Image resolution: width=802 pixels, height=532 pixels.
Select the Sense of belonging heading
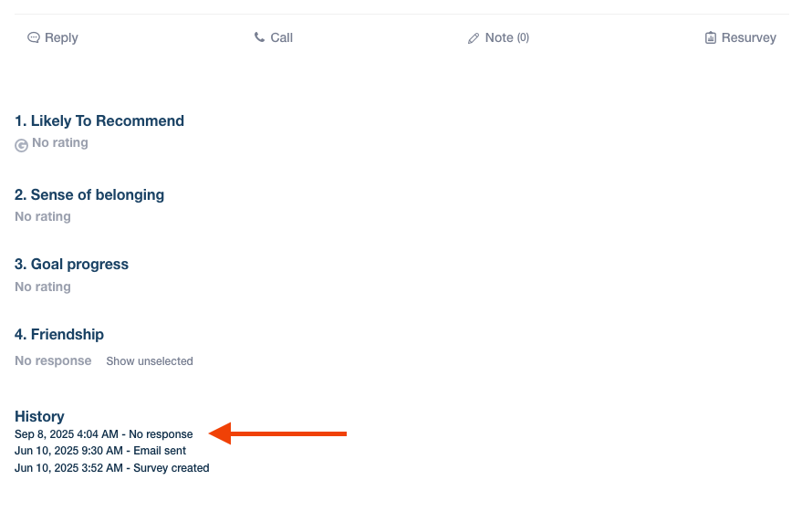point(89,194)
